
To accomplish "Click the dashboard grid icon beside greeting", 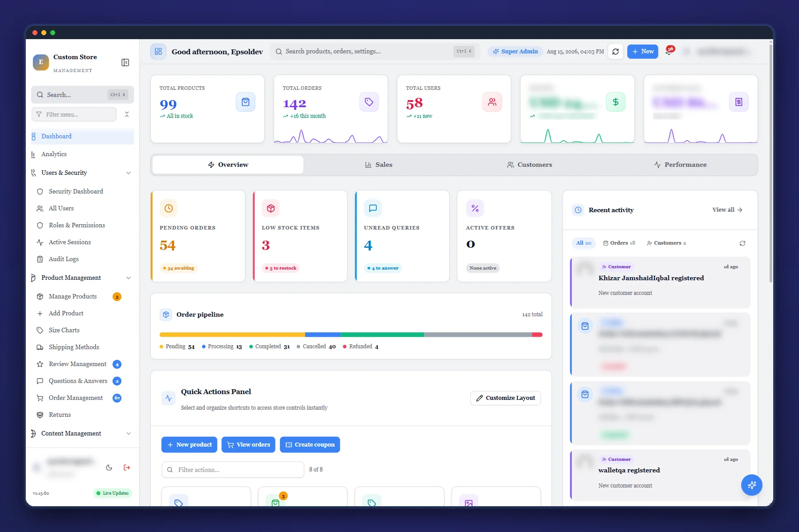I will tap(158, 52).
